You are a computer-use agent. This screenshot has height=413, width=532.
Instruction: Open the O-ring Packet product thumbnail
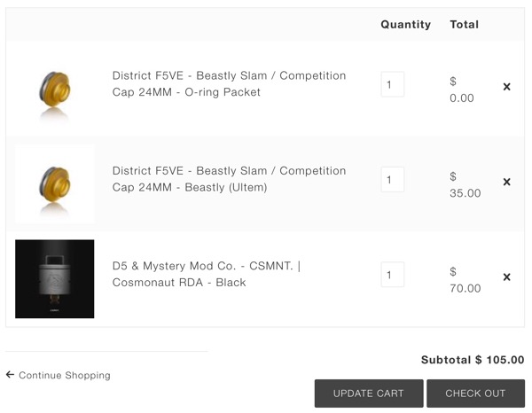click(x=55, y=89)
